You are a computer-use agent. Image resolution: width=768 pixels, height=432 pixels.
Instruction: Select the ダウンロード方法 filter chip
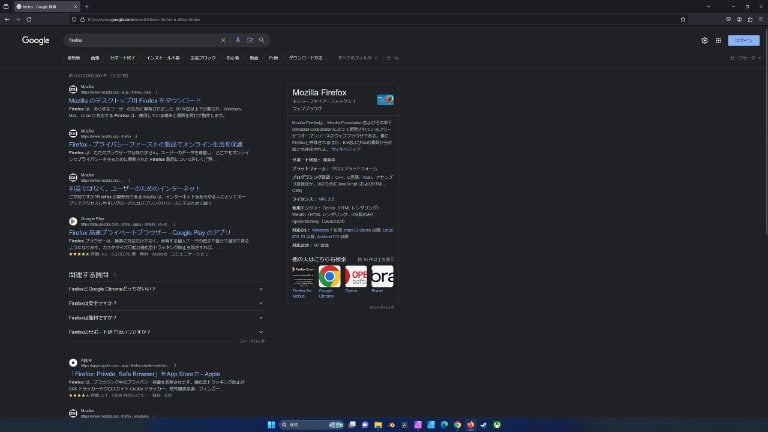305,58
